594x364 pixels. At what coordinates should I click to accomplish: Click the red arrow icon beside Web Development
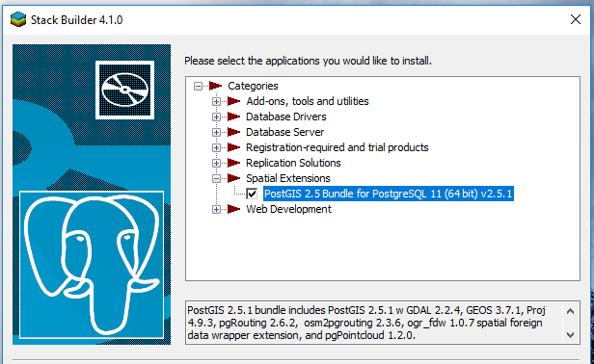pyautogui.click(x=234, y=209)
